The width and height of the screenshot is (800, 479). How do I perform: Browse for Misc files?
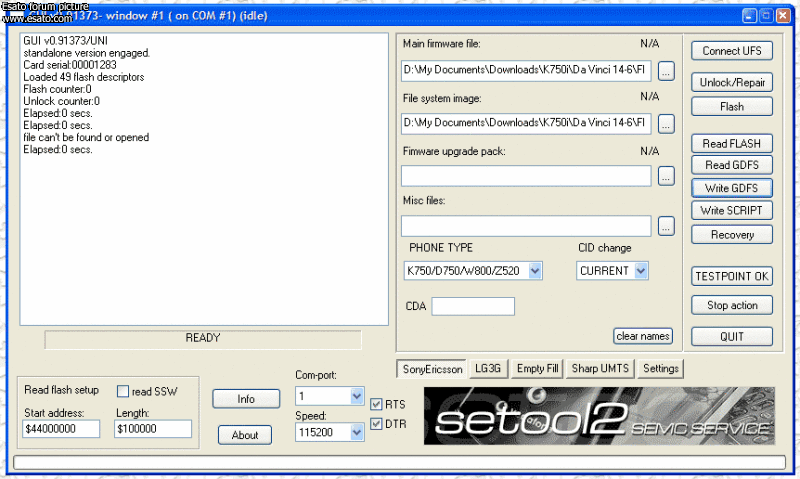point(666,226)
